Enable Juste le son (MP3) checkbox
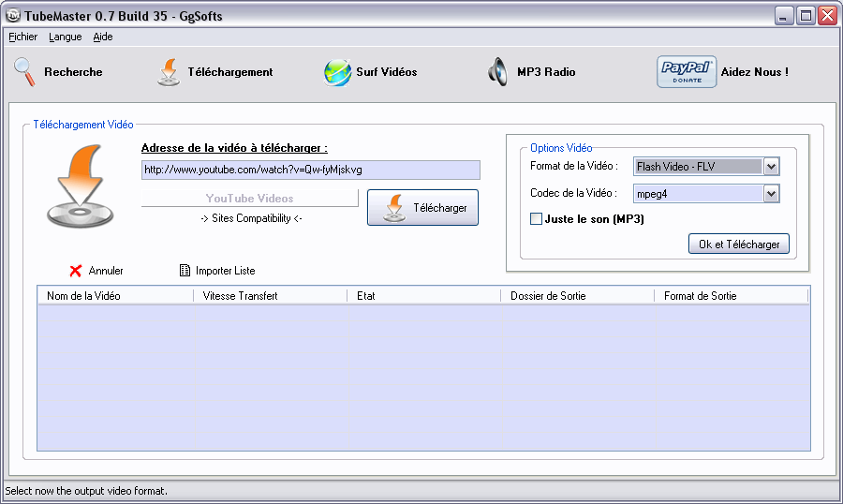843x504 pixels. tap(536, 219)
